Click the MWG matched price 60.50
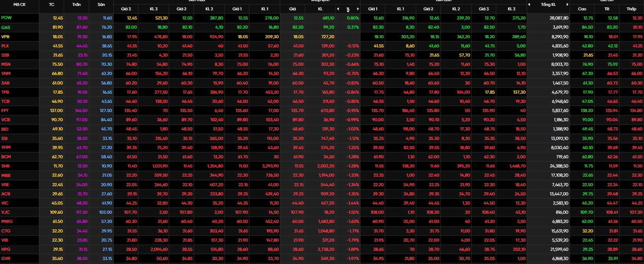This screenshot has height=264, width=644. 297,221
